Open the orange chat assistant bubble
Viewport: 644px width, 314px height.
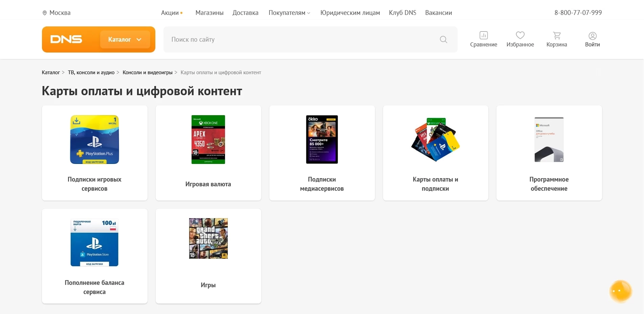[x=620, y=291]
